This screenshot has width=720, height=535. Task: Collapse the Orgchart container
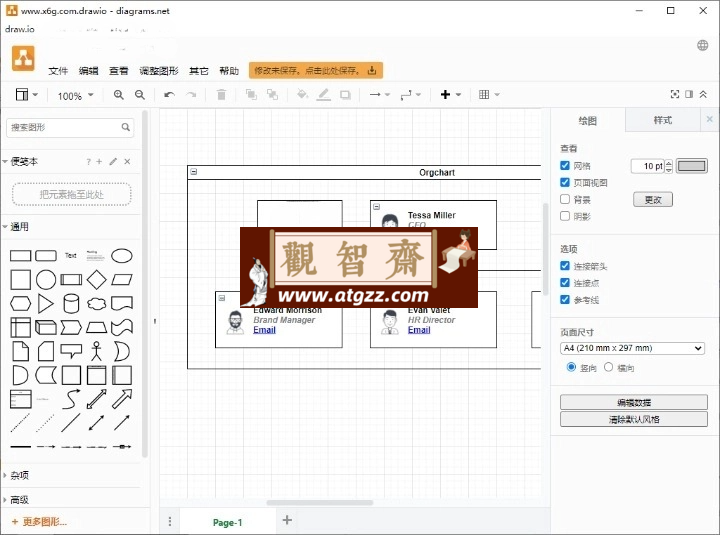(x=194, y=172)
